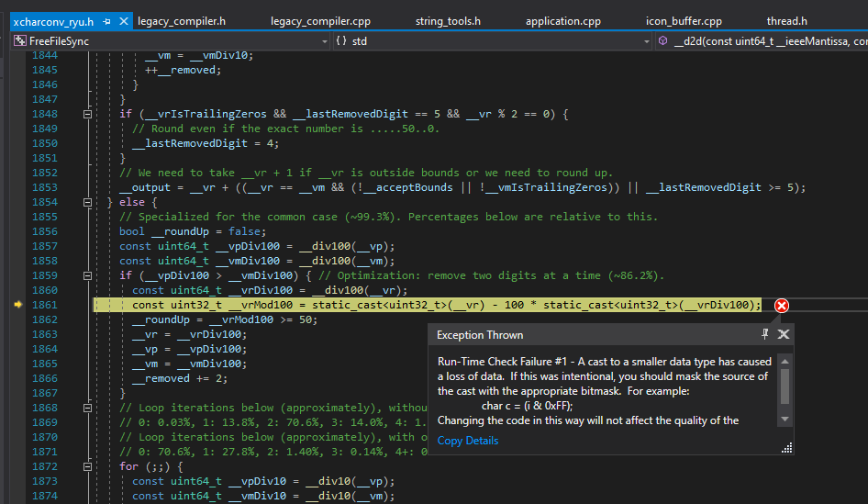Click the '++__removed;' line
Image resolution: width=868 pixels, height=504 pixels.
click(183, 70)
